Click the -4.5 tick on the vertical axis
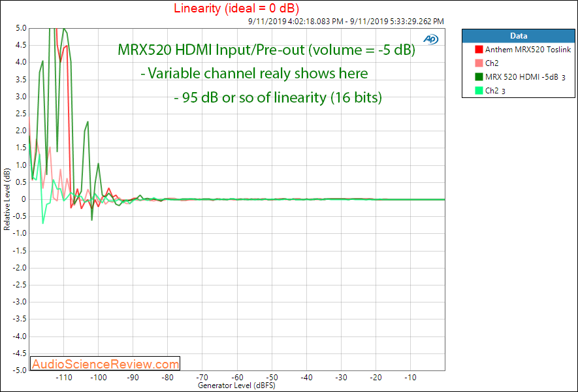The image size is (578, 392). 20,353
